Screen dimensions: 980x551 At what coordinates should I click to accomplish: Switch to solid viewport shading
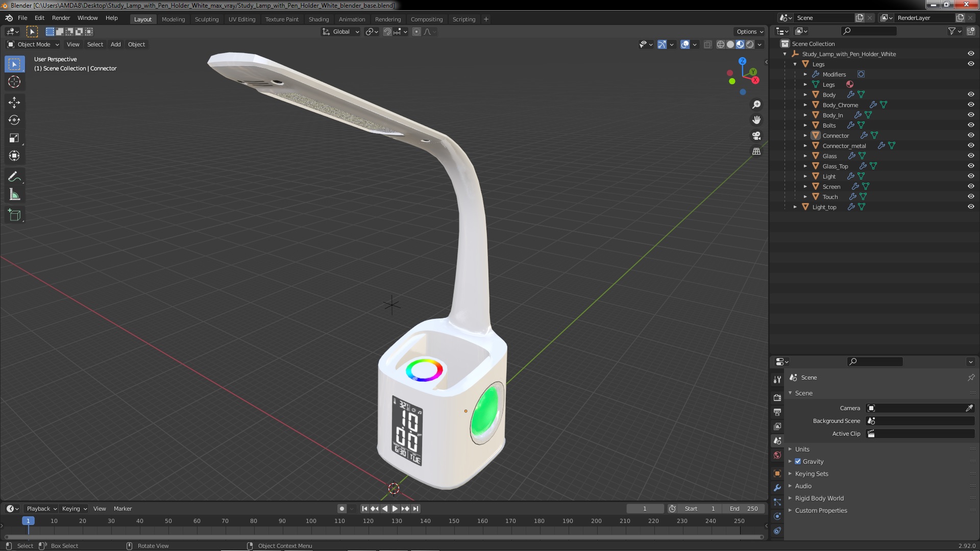click(730, 44)
